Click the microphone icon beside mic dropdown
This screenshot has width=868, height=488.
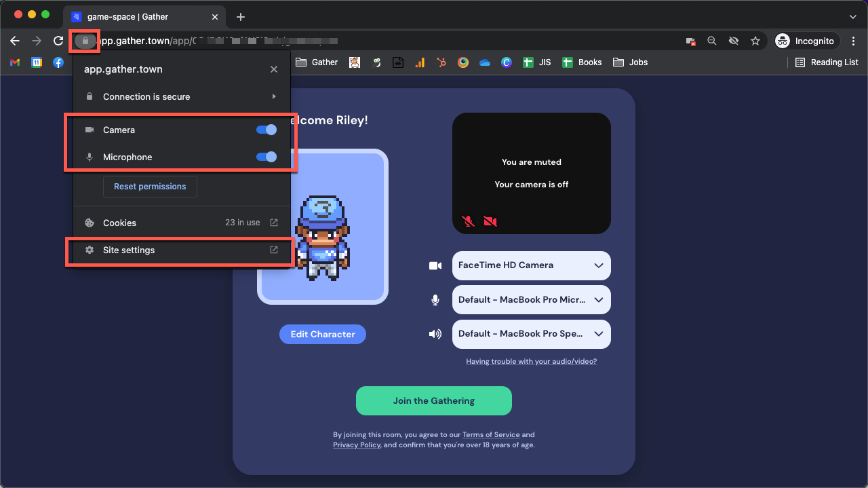click(435, 299)
